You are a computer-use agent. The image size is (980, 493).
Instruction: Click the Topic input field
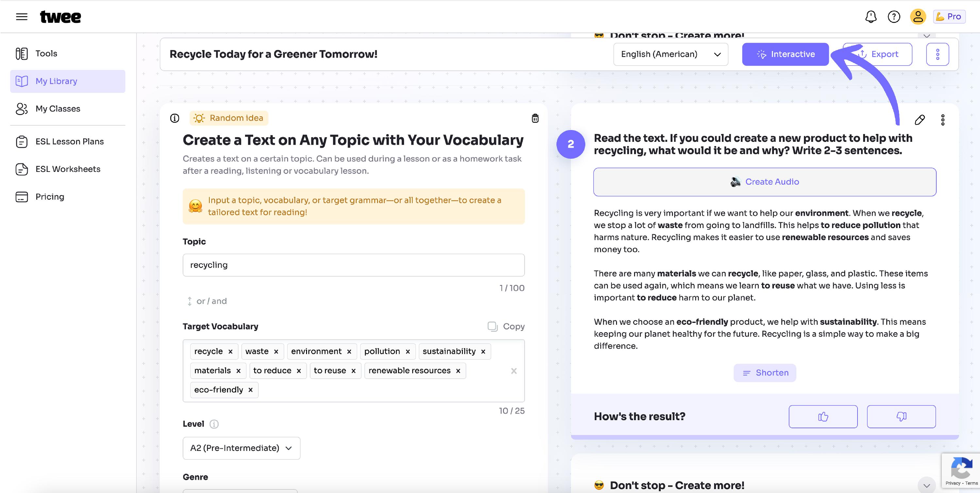point(353,265)
